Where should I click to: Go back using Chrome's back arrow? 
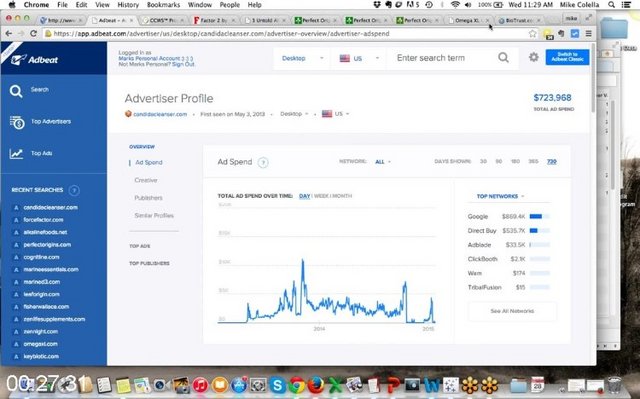9,33
